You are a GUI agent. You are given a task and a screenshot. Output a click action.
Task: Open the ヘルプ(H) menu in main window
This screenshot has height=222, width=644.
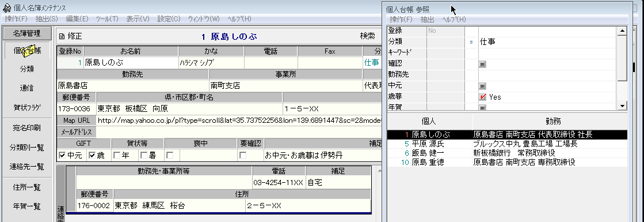239,19
